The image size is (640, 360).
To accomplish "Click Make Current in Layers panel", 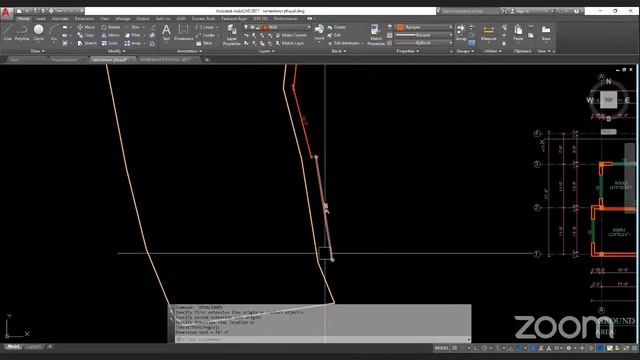I will click(x=291, y=35).
